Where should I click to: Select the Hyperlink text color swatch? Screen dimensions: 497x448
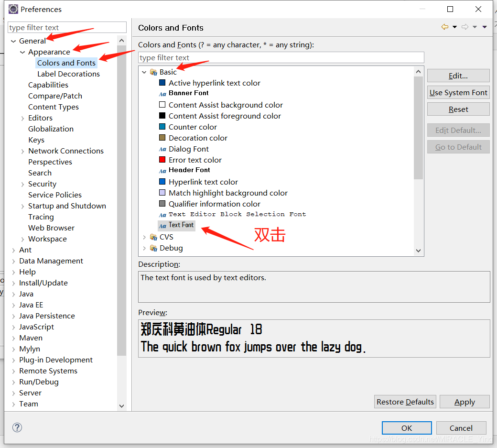[x=162, y=182]
